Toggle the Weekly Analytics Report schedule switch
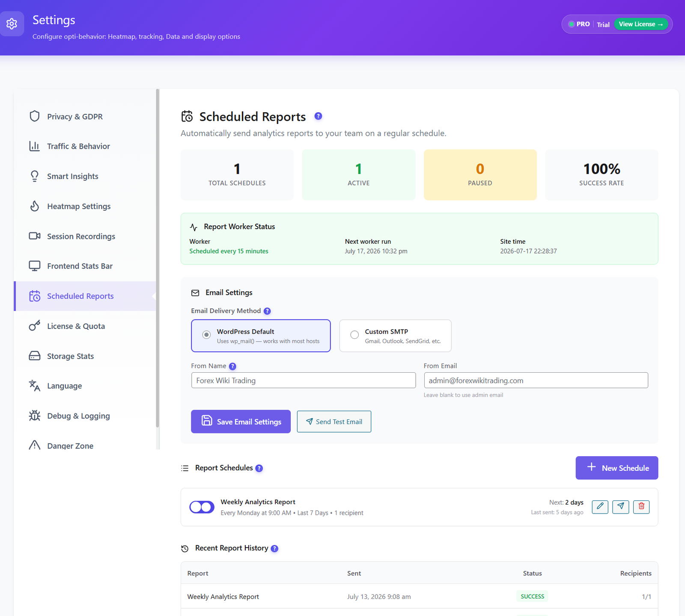Screen dimensions: 685x616 (202, 507)
